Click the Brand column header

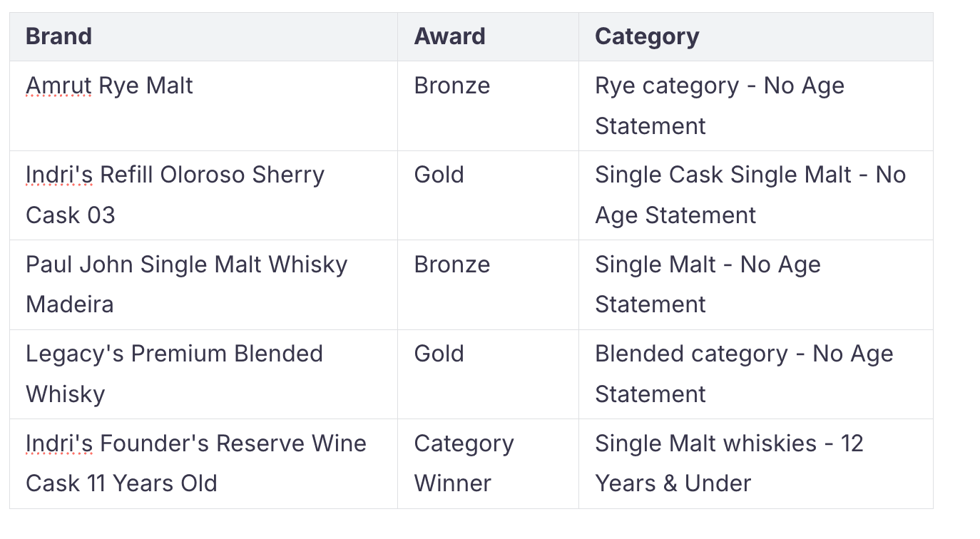click(x=59, y=36)
